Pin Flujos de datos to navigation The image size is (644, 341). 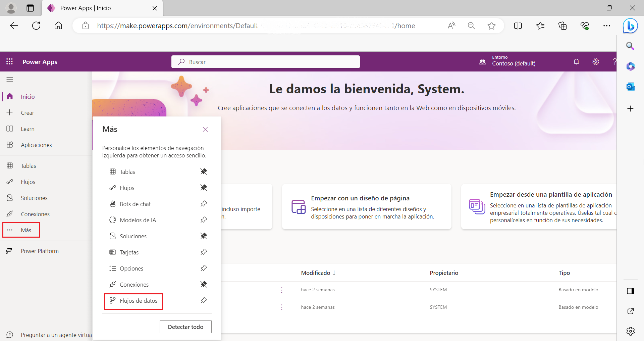click(x=204, y=300)
